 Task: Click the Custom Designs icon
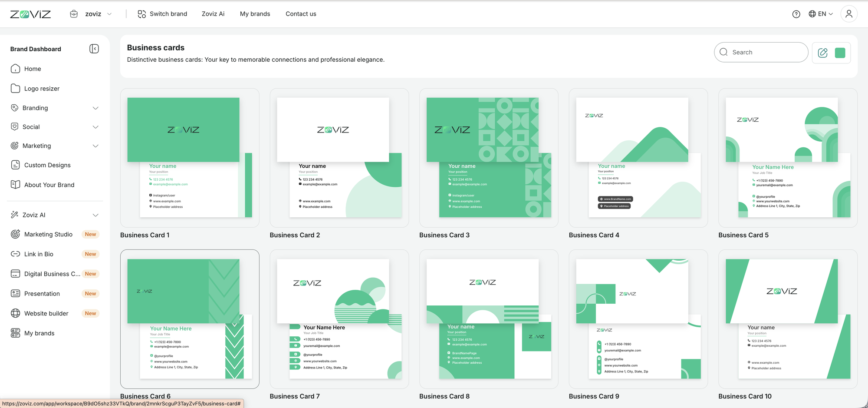(15, 165)
